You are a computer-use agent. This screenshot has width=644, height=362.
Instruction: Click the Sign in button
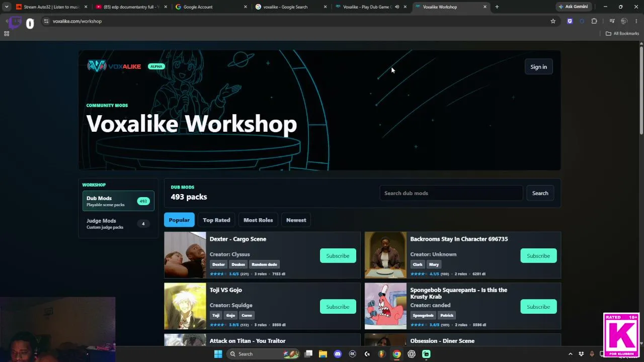[538, 67]
